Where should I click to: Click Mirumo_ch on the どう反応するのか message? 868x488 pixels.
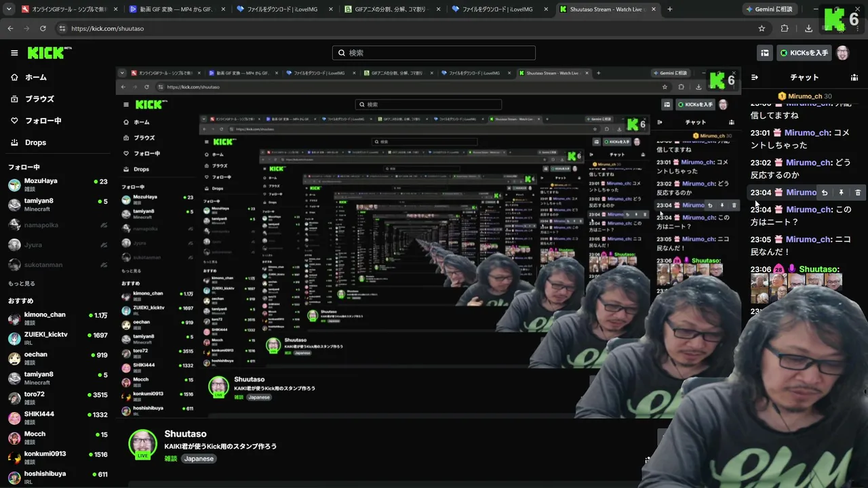pyautogui.click(x=808, y=163)
